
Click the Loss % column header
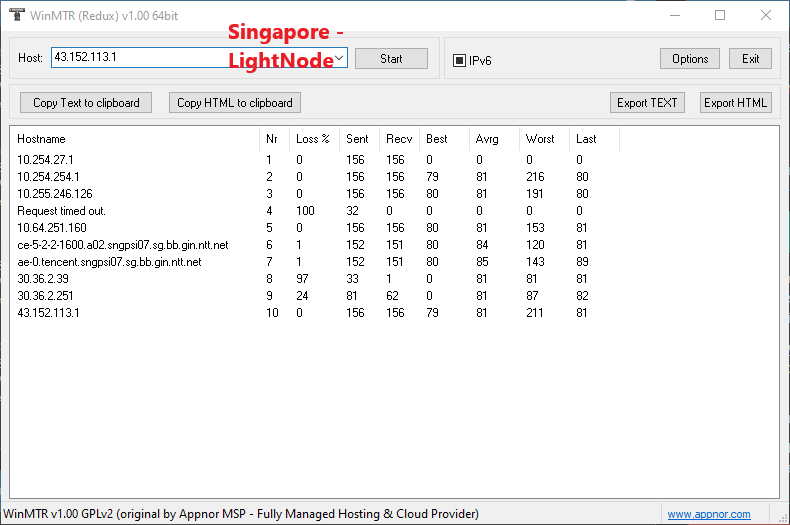[314, 139]
